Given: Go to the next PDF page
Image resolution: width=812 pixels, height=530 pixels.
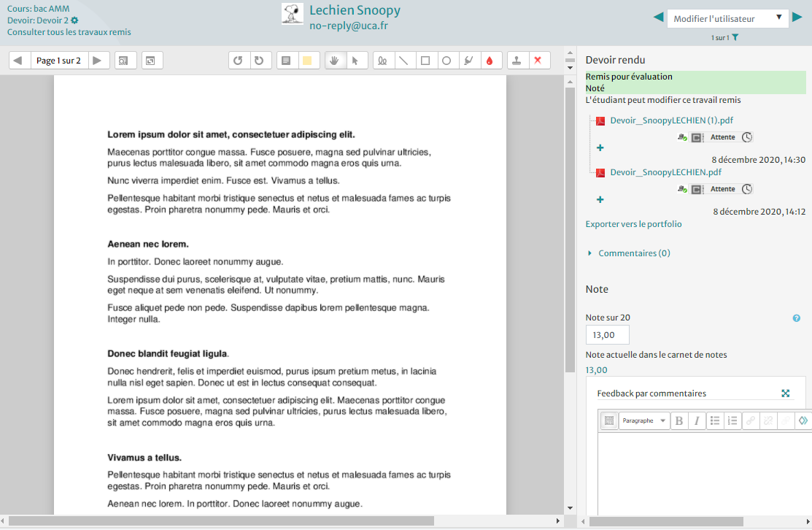Looking at the screenshot, I should coord(97,61).
